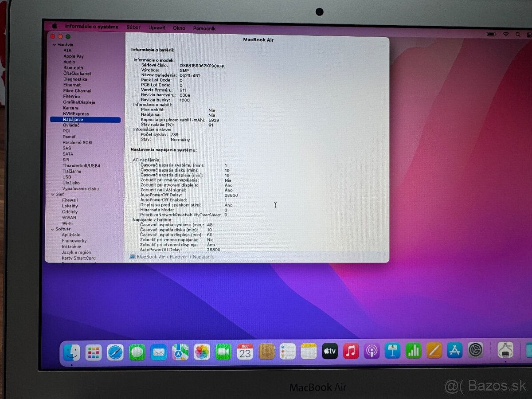532x399 pixels.
Task: Open the Súbor menu
Action: (x=133, y=27)
